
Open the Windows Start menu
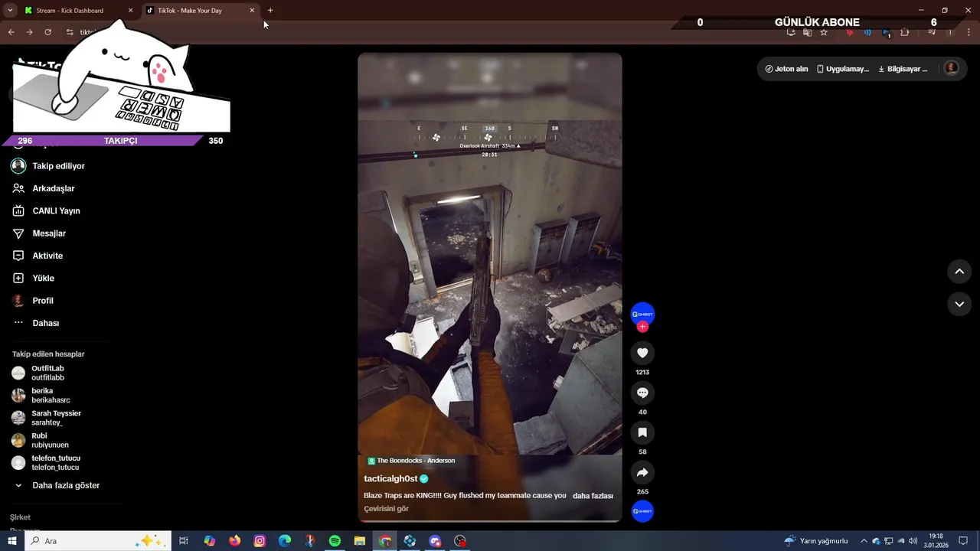click(12, 541)
